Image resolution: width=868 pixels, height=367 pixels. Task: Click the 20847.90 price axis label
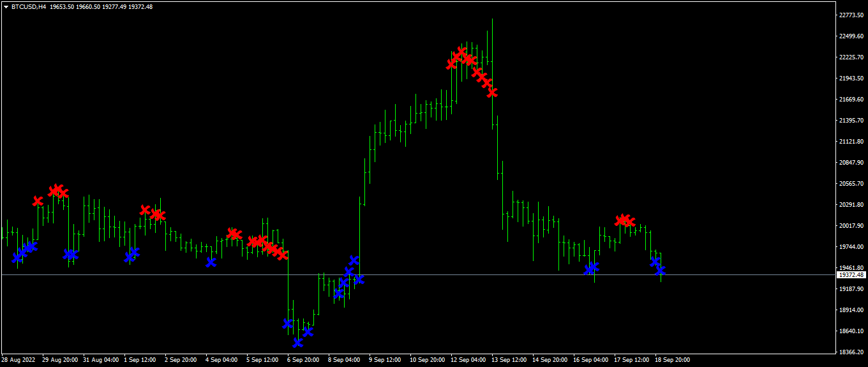[x=853, y=162]
